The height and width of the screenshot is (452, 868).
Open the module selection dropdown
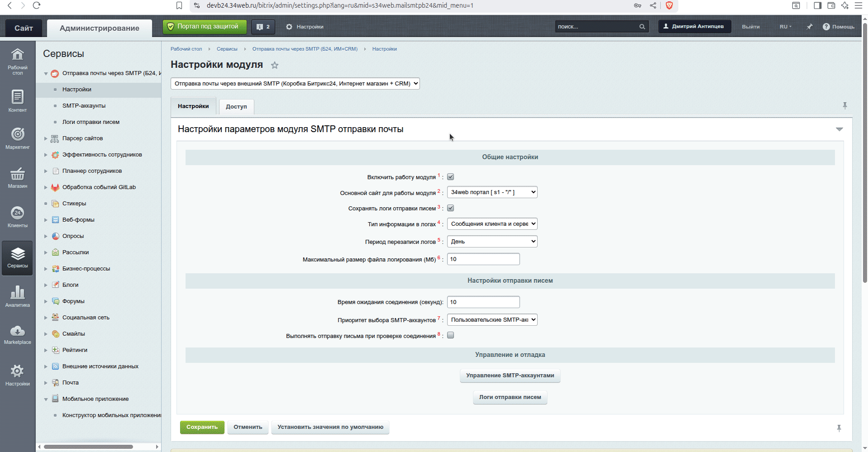coord(295,83)
